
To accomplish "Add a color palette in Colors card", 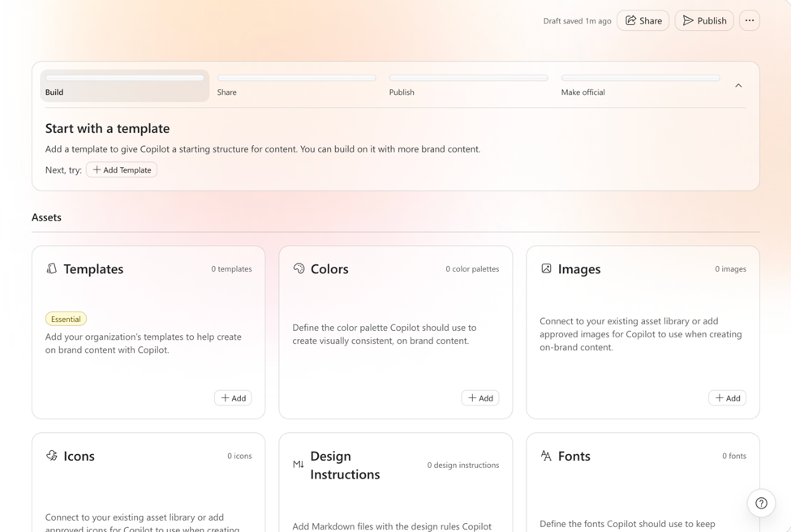I will click(x=480, y=398).
